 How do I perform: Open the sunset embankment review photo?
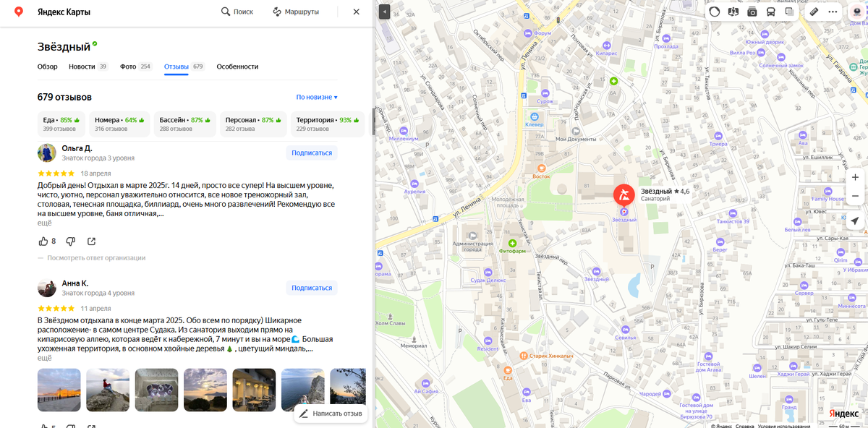[x=59, y=390]
